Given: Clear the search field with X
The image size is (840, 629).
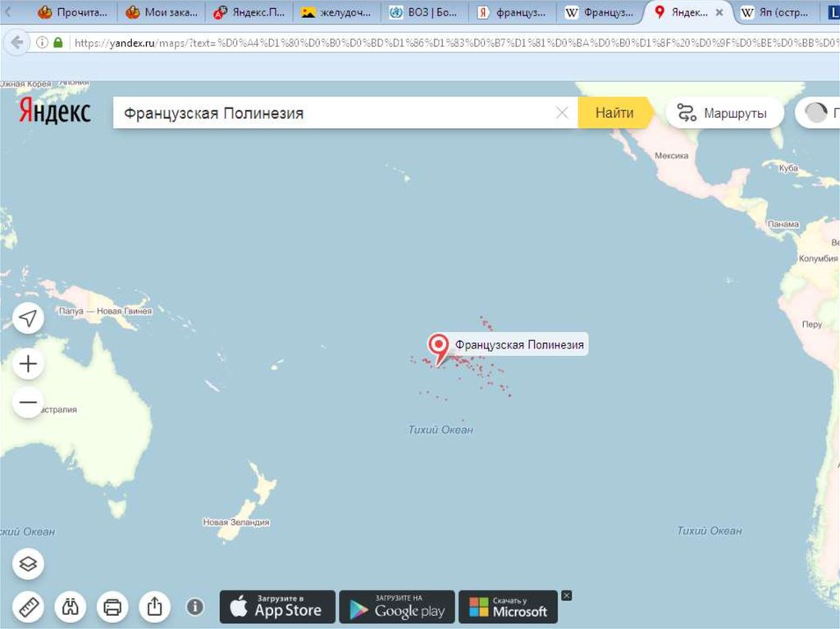Looking at the screenshot, I should pos(562,113).
